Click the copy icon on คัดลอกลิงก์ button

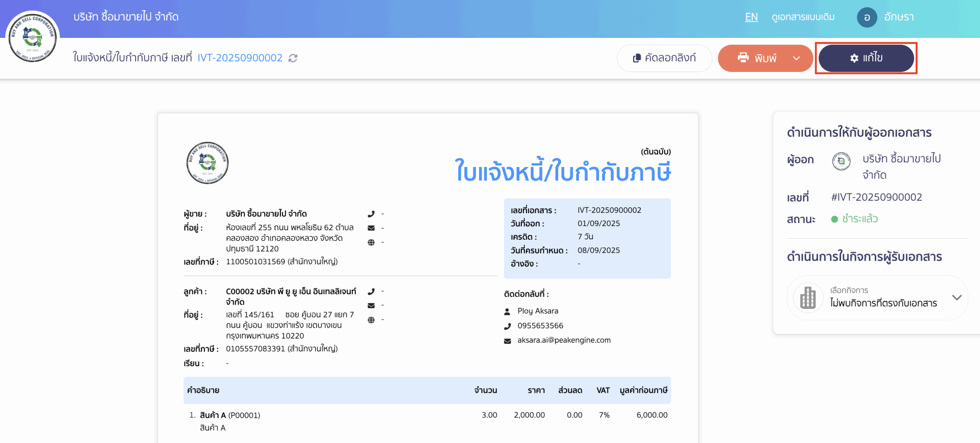pyautogui.click(x=637, y=58)
